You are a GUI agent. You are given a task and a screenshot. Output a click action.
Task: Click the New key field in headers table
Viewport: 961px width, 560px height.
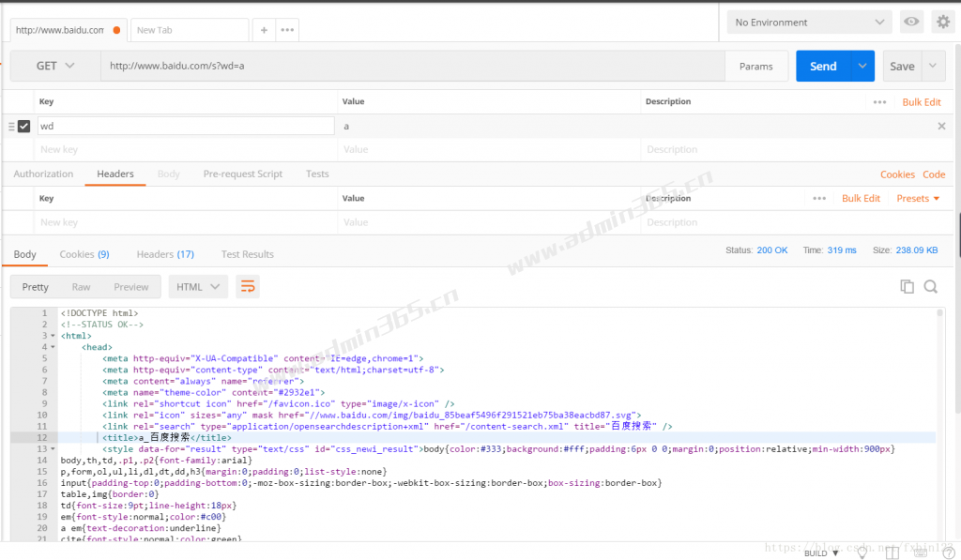[x=186, y=222]
